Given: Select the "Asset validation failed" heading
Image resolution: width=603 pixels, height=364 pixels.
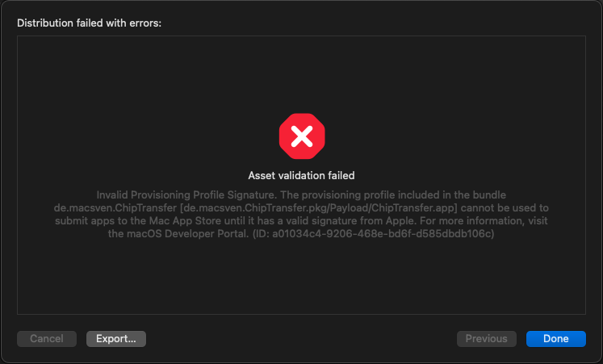Looking at the screenshot, I should click(302, 176).
